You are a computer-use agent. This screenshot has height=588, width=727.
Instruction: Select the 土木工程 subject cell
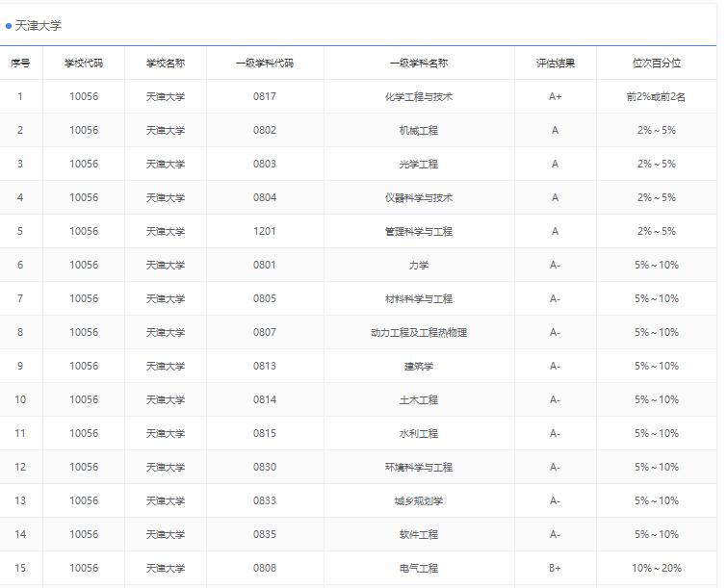(x=419, y=400)
